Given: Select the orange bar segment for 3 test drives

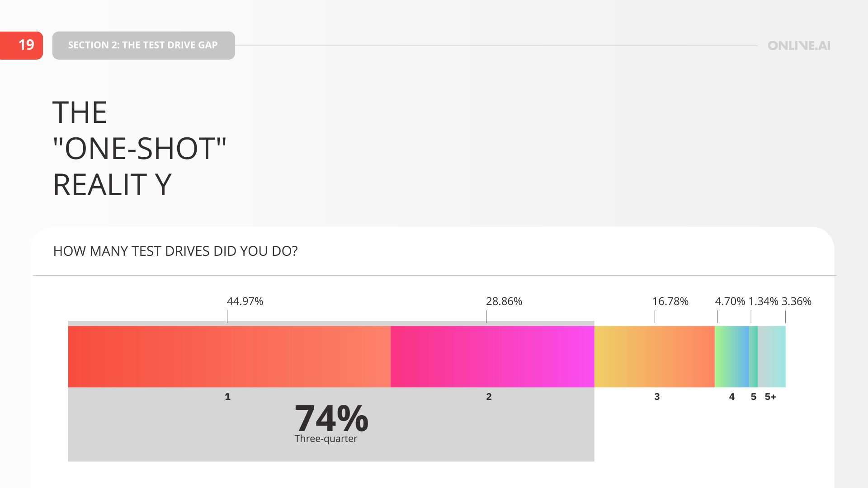Looking at the screenshot, I should click(654, 357).
